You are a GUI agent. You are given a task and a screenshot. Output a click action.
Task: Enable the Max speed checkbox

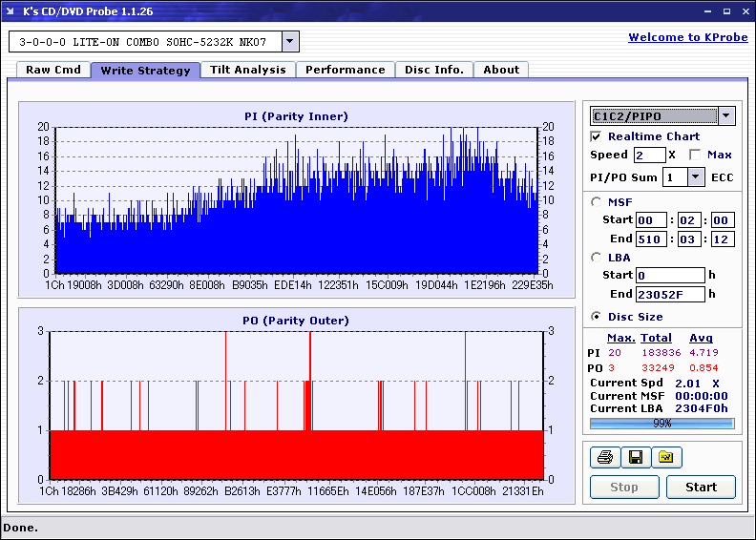coord(694,155)
